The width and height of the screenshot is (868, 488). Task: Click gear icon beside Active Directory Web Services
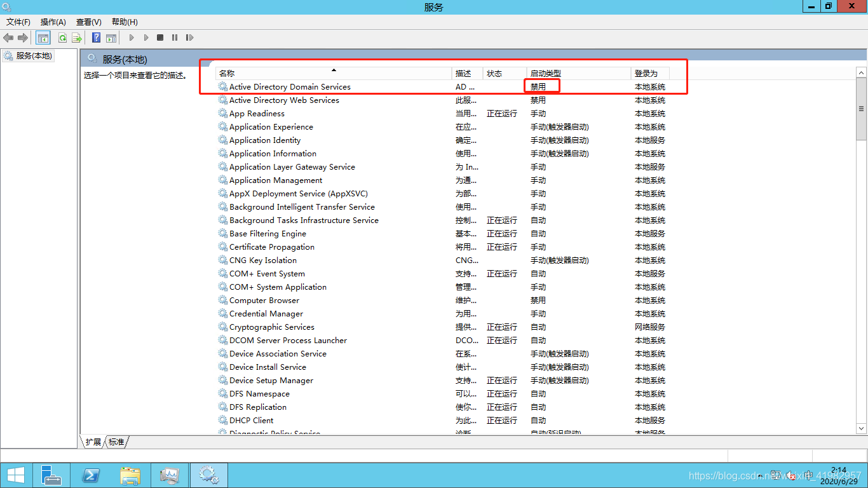223,100
